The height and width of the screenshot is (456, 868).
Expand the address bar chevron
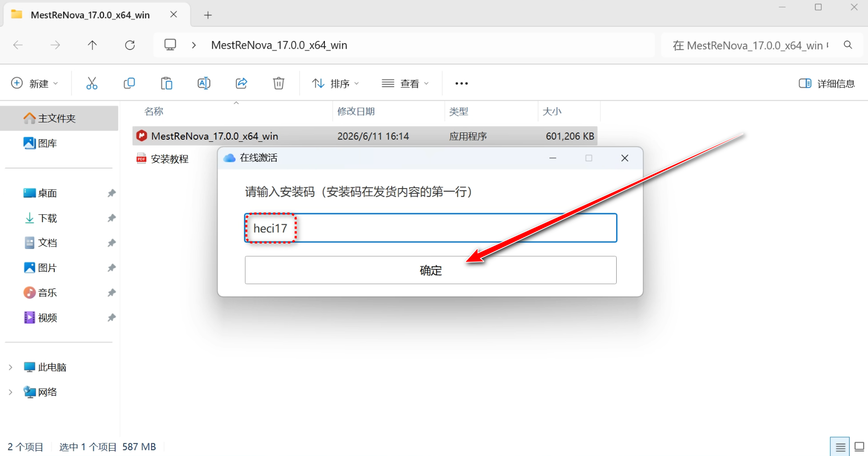194,45
